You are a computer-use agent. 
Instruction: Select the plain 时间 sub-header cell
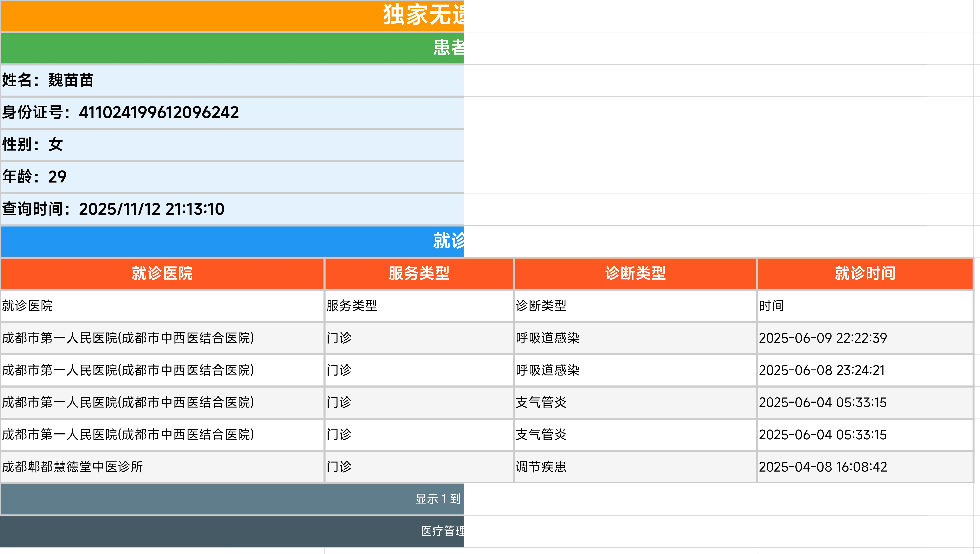865,306
